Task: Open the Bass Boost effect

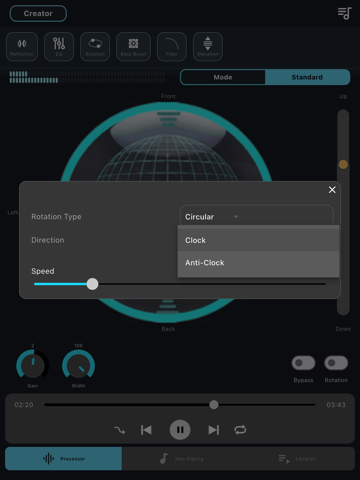Action: [x=133, y=47]
